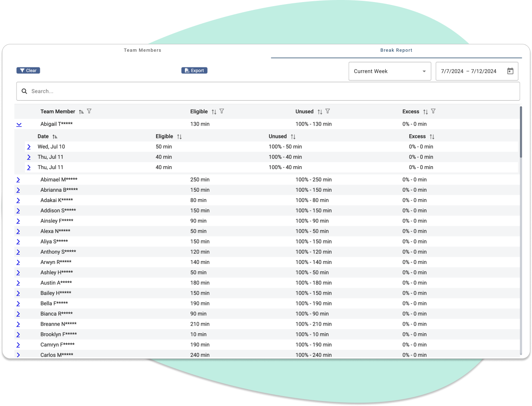Click the filter icon beside Unused column

pos(327,111)
